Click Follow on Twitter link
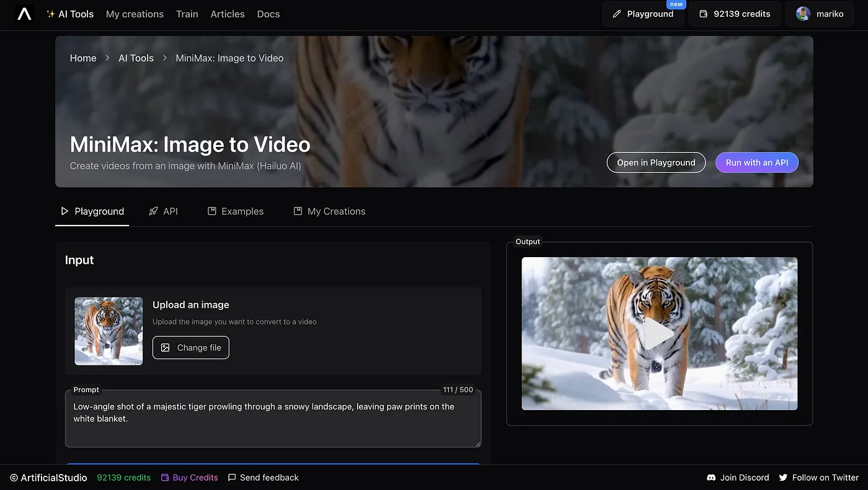The height and width of the screenshot is (490, 868). (x=819, y=478)
